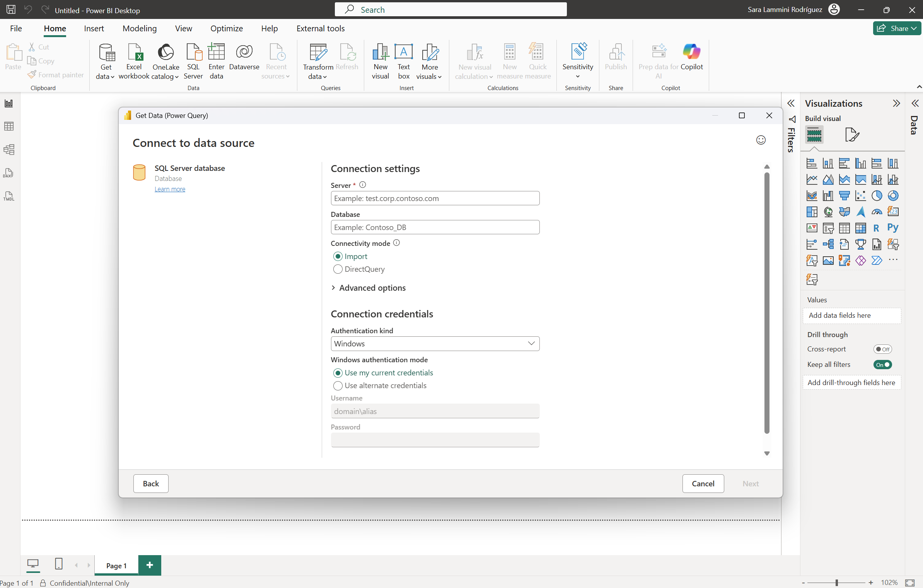
Task: Click the Server info icon
Action: 362,185
